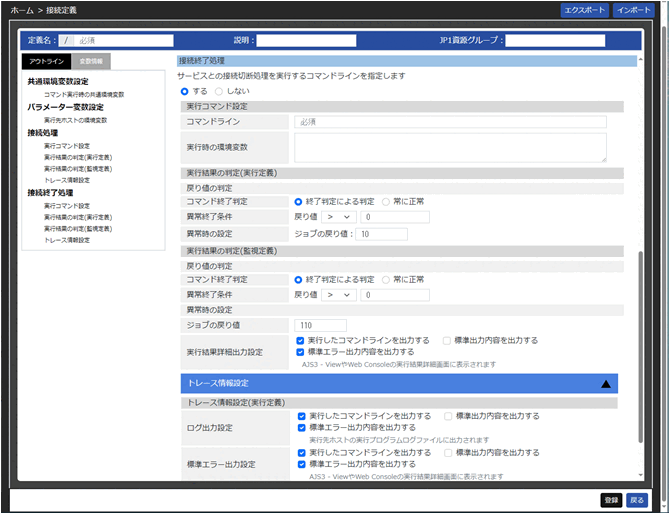The height and width of the screenshot is (514, 670).
Task: Select the アウトライン tab
Action: coord(46,62)
